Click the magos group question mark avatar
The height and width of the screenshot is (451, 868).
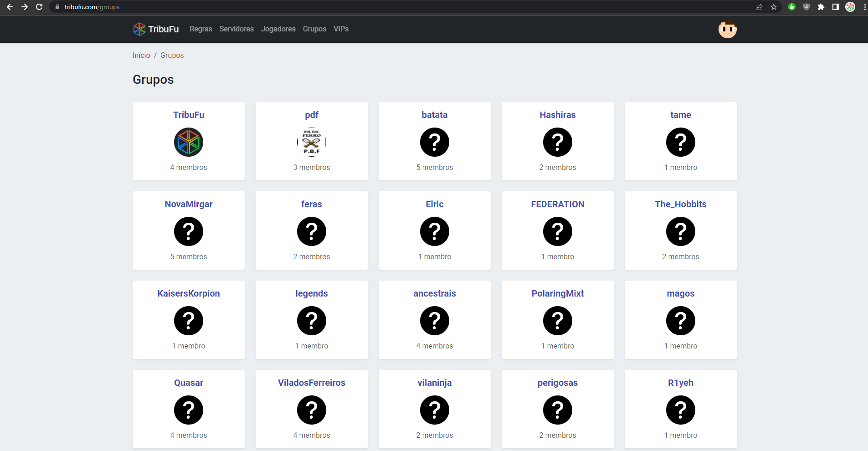click(x=681, y=321)
